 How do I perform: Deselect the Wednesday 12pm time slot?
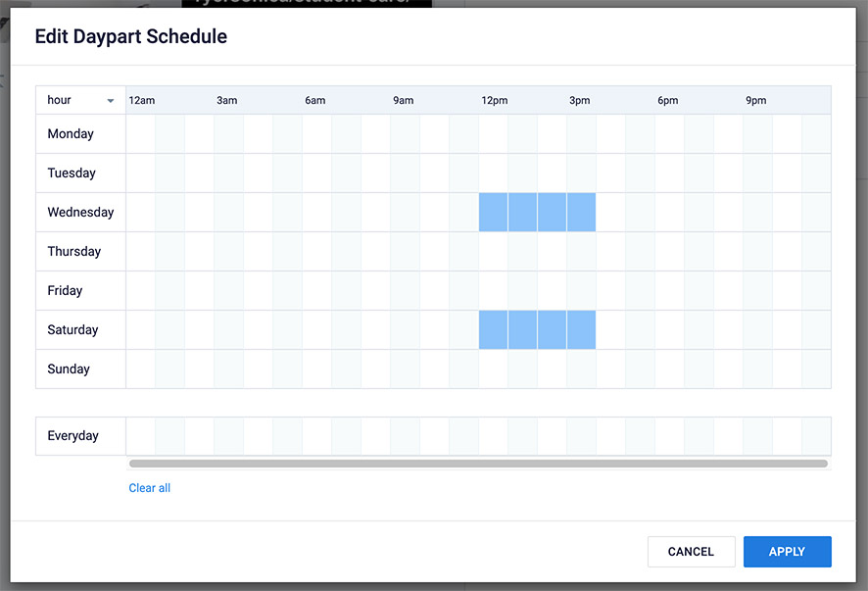tap(493, 213)
